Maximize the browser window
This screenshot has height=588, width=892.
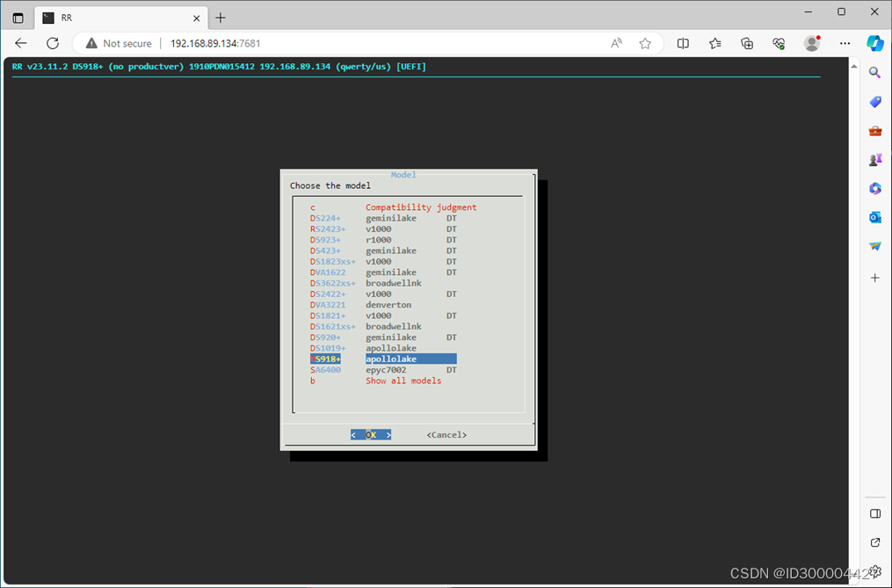(x=841, y=11)
